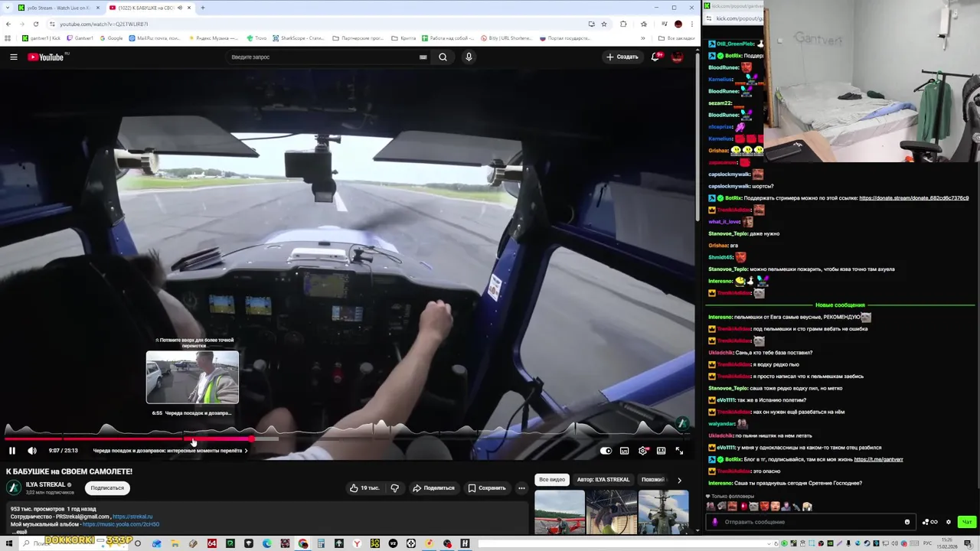Image resolution: width=980 pixels, height=551 pixels.
Task: Switch the player to theater mode
Action: pos(661,451)
